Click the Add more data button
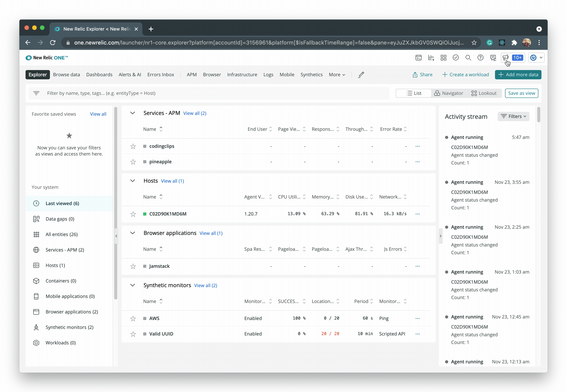 click(x=518, y=75)
